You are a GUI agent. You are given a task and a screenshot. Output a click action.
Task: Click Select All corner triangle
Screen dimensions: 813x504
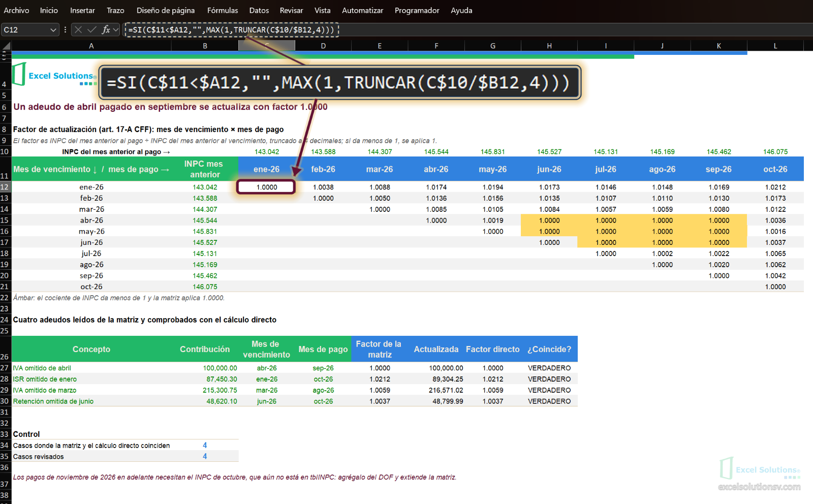6,46
